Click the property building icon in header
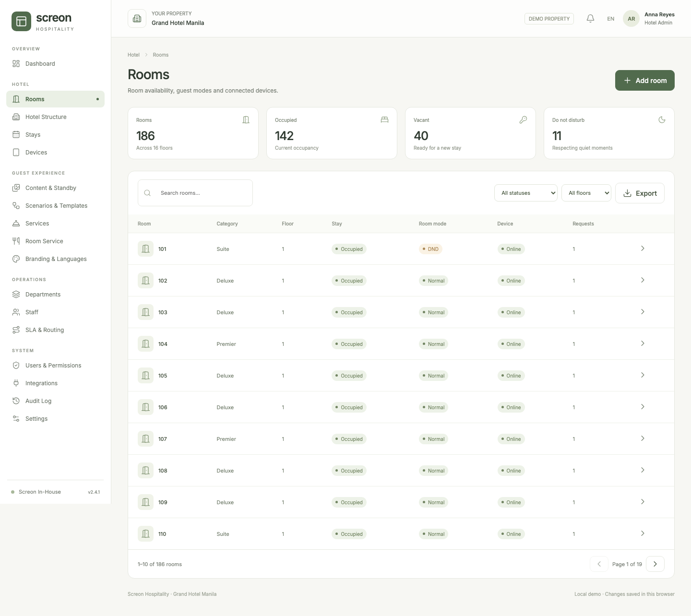 (x=137, y=19)
